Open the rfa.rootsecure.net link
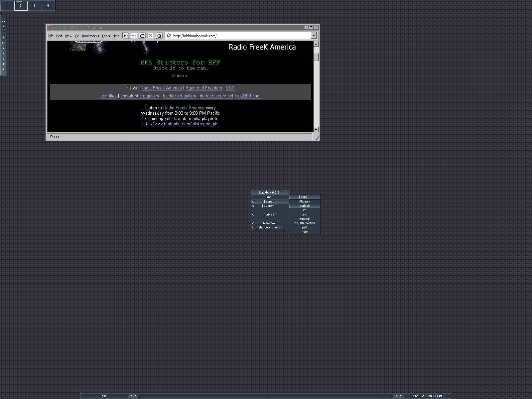 click(x=216, y=96)
